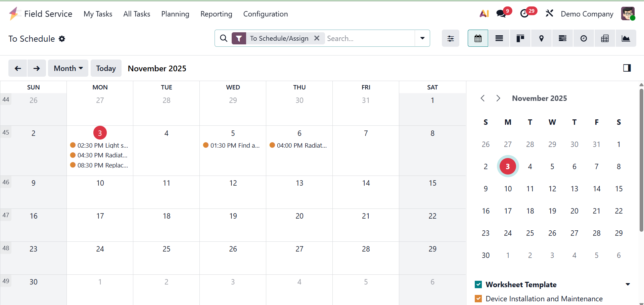
Task: Open the To Schedule settings gear
Action: click(62, 39)
